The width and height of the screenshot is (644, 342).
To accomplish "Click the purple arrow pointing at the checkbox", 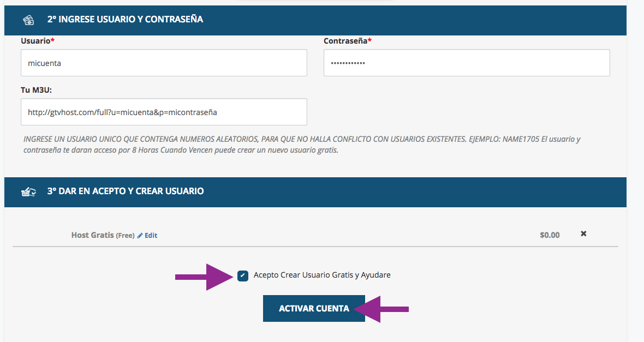I will pyautogui.click(x=205, y=277).
